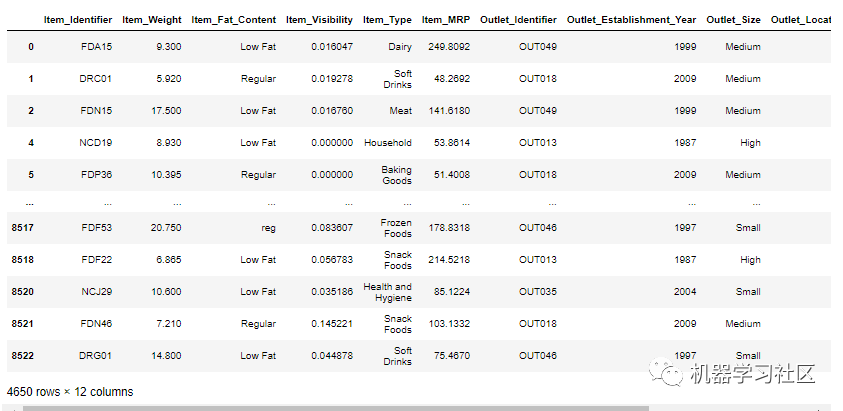Click the Item_MRP value 249.8092
This screenshot has width=843, height=411.
coord(449,47)
